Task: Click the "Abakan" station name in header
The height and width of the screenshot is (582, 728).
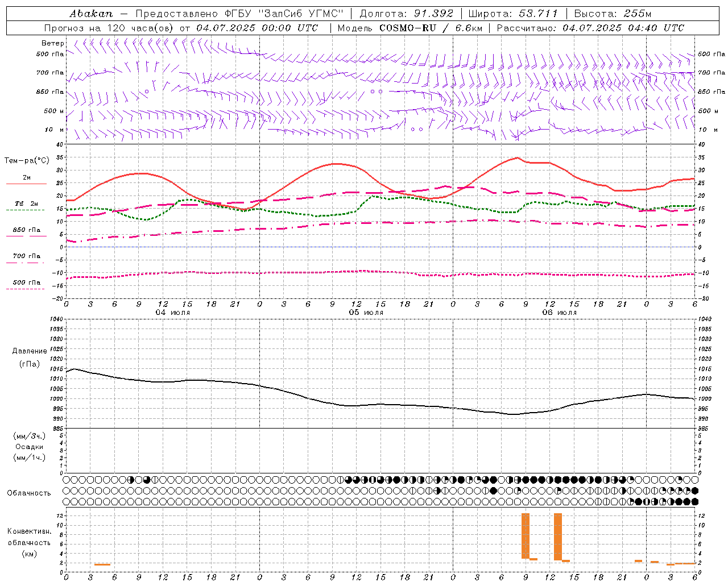Action: click(91, 13)
